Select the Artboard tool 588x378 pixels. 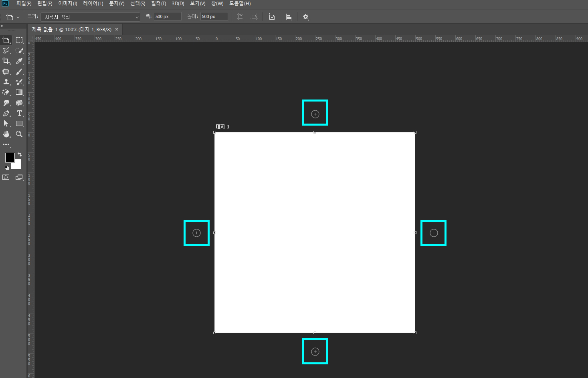click(x=6, y=40)
